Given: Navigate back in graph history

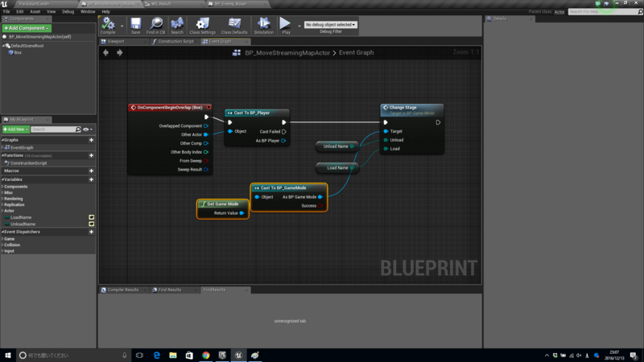Looking at the screenshot, I should coord(106,52).
